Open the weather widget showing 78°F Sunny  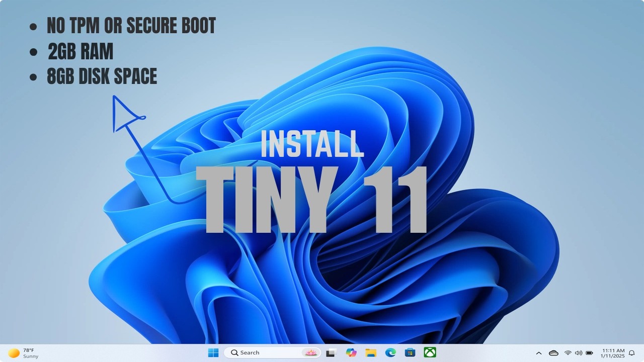click(x=24, y=353)
